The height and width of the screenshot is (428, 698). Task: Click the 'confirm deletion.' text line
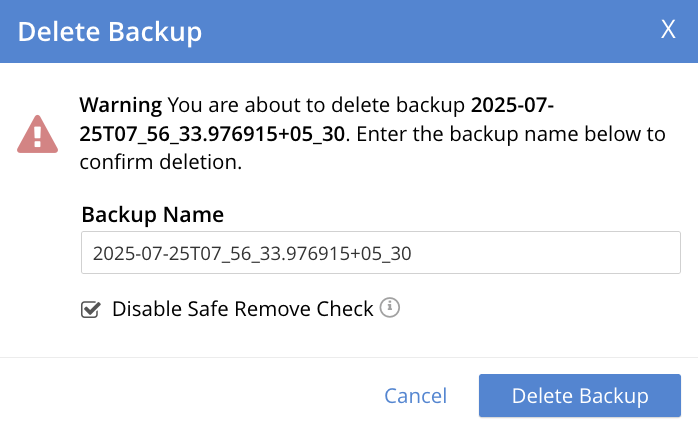[x=162, y=161]
